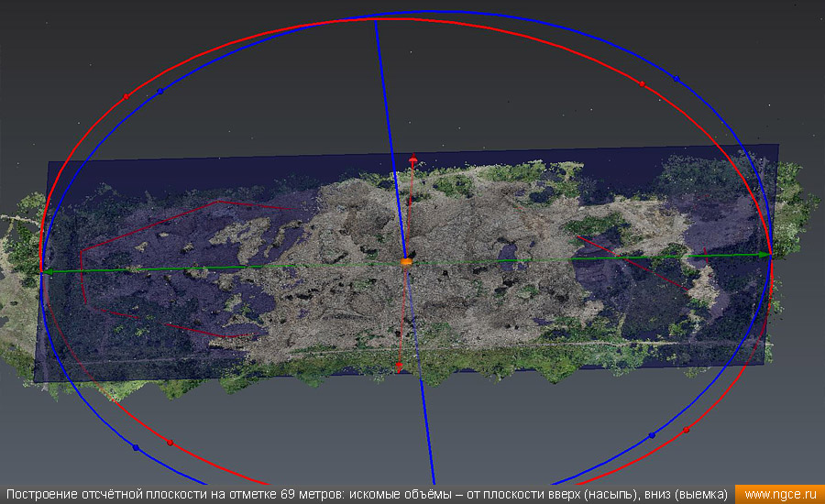The image size is (825, 504).
Task: Select blue ring handle dot at upper left
Action: 159,92
